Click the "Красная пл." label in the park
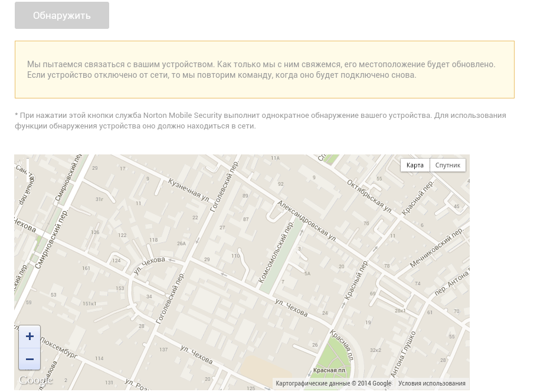The image size is (537, 392). (x=329, y=370)
